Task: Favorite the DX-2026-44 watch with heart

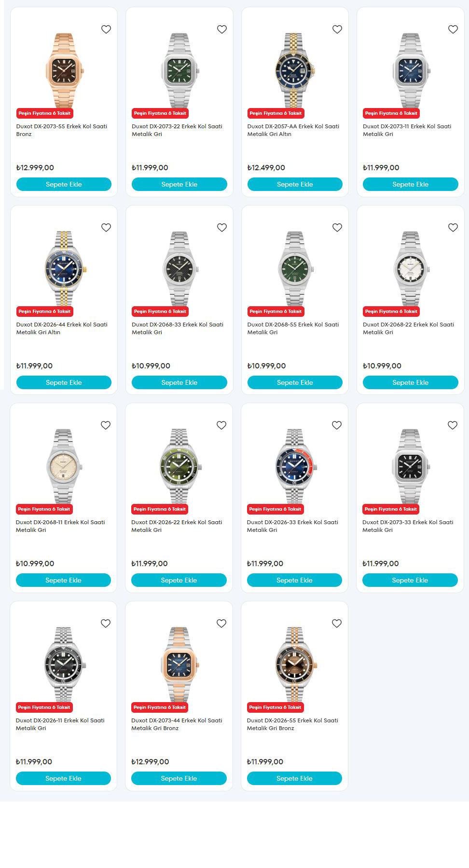Action: click(x=106, y=228)
